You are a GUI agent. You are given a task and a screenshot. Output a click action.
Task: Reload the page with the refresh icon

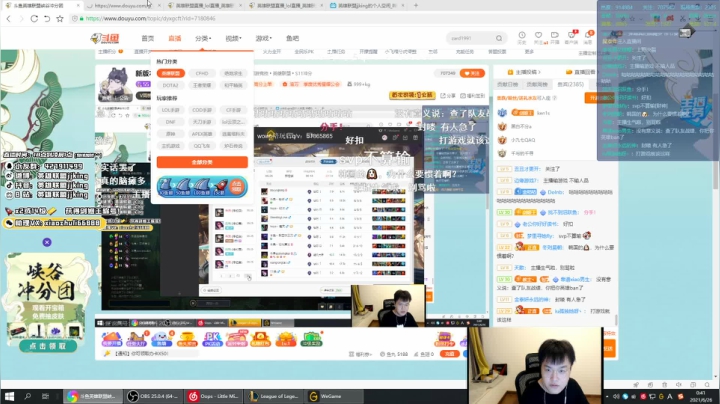tap(34, 18)
